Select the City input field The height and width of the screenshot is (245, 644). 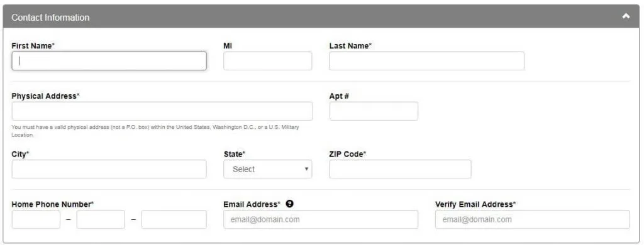tap(109, 169)
